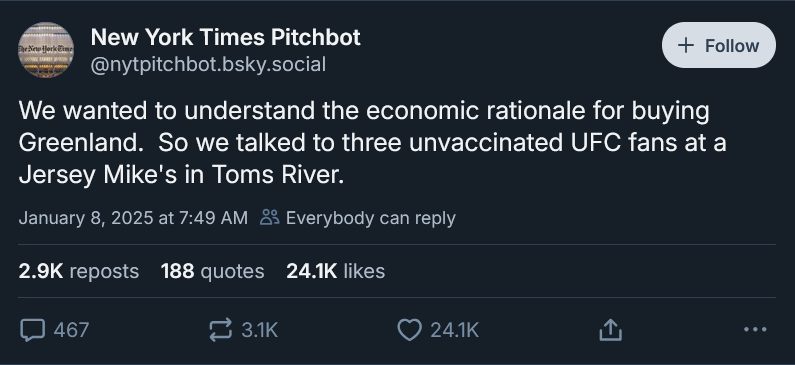The height and width of the screenshot is (365, 795).
Task: Click the 3.1K repost count
Action: [260, 330]
